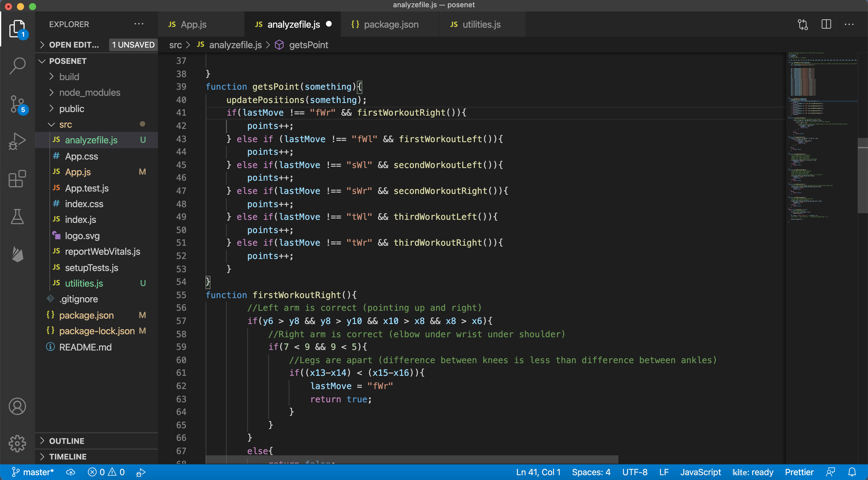This screenshot has height=480, width=868.
Task: Switch to the package.json tab
Action: pyautogui.click(x=391, y=24)
